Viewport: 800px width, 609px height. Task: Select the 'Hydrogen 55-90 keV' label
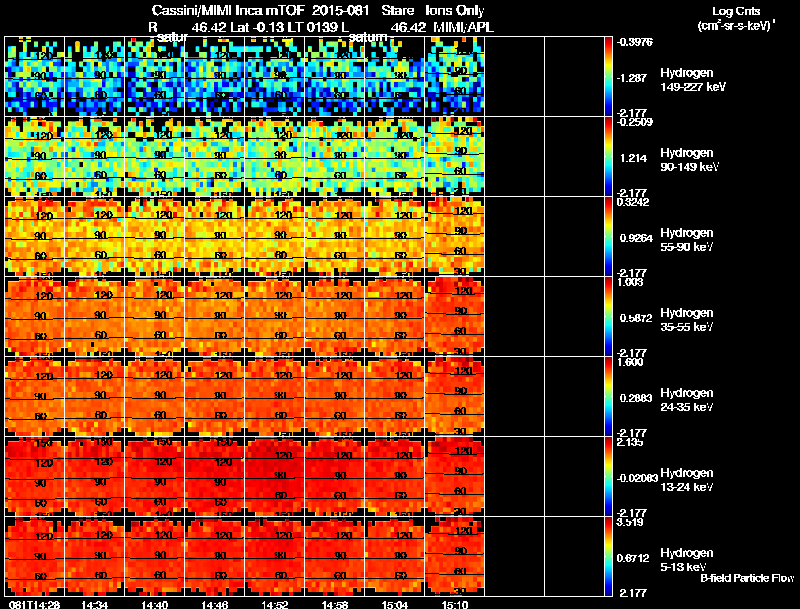687,240
